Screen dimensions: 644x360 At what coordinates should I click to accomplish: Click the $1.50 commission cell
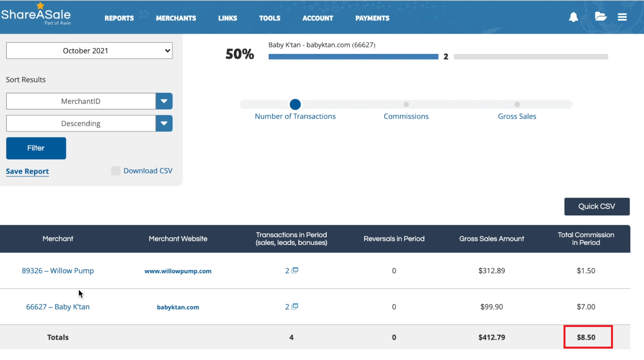(586, 271)
